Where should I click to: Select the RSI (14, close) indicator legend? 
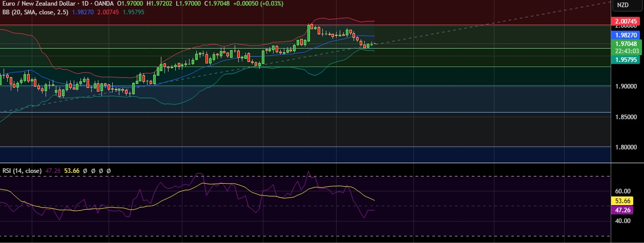click(x=22, y=170)
